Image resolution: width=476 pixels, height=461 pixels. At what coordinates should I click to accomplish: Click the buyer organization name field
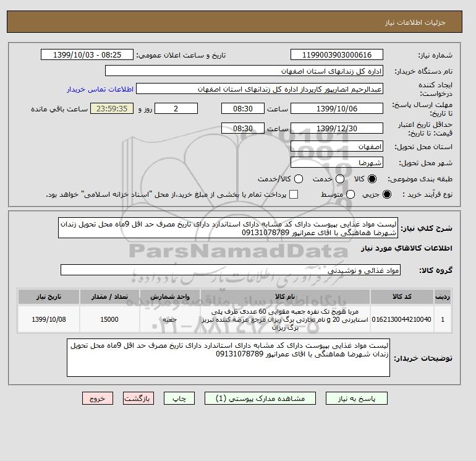coord(244,71)
